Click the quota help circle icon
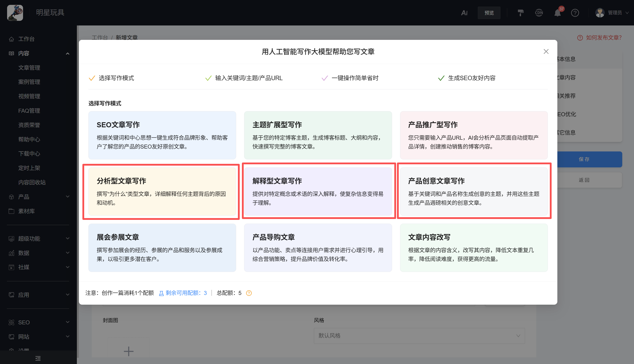This screenshot has width=634, height=364. point(249,293)
